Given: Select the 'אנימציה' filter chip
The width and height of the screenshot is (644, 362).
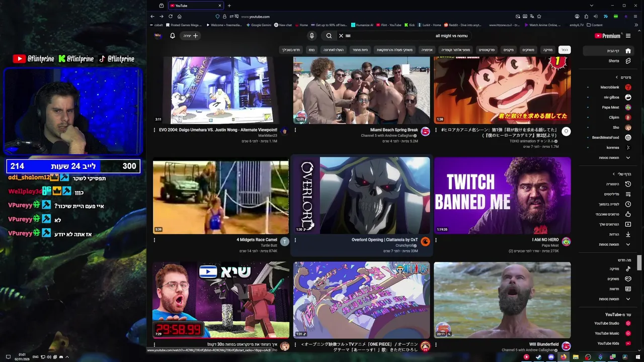Looking at the screenshot, I should tap(427, 50).
